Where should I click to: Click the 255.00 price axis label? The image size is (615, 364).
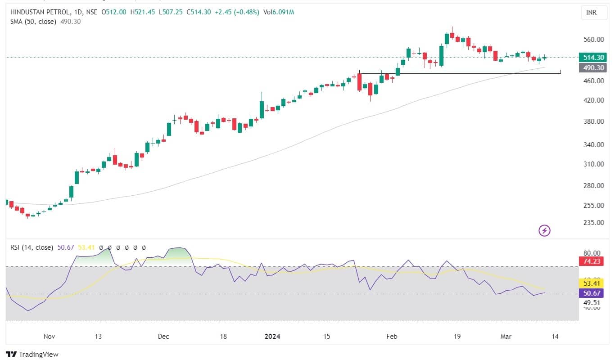pyautogui.click(x=593, y=206)
